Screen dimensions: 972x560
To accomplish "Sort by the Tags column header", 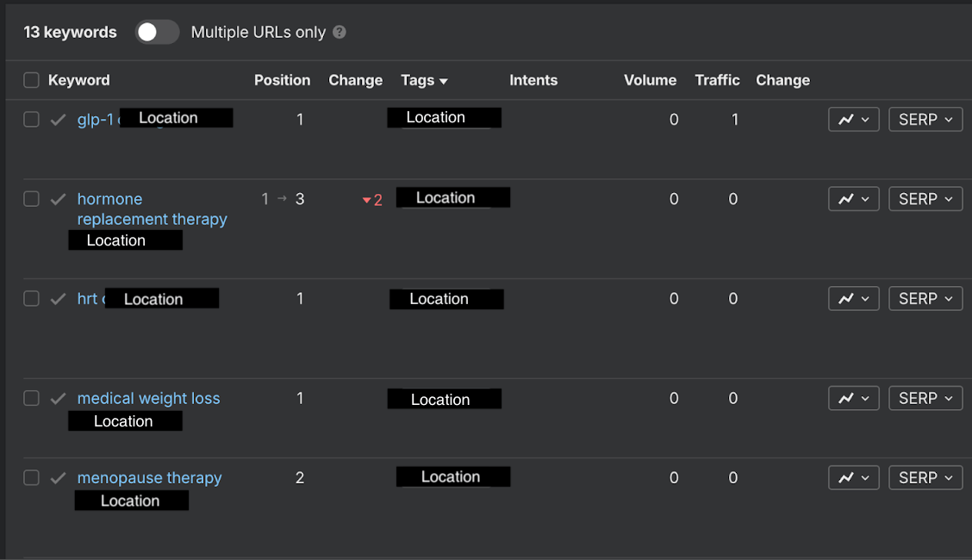I will click(x=424, y=80).
